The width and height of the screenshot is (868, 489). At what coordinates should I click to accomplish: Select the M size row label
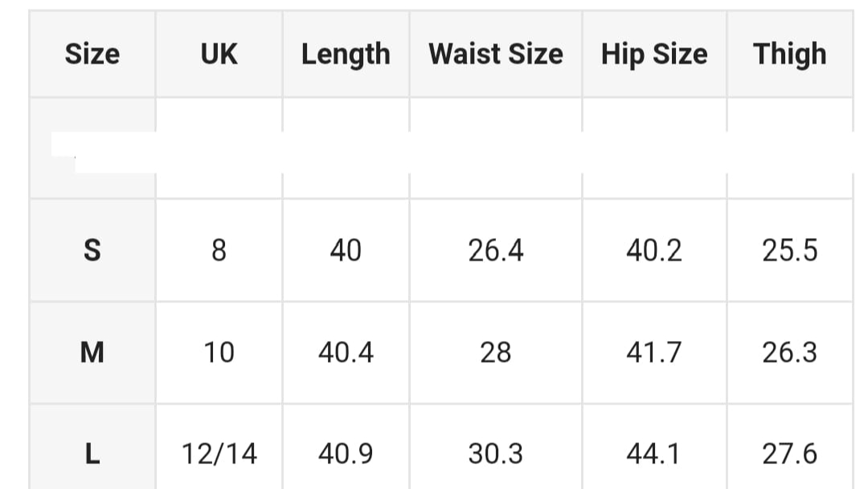click(x=92, y=352)
